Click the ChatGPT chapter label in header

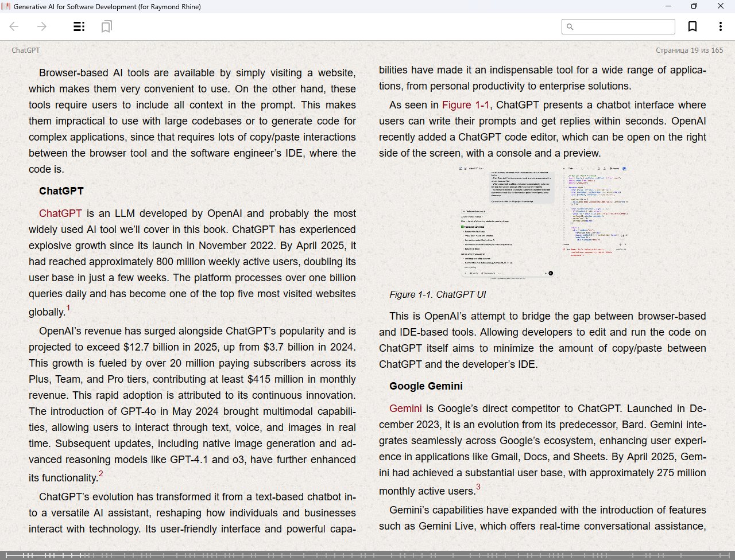(26, 50)
